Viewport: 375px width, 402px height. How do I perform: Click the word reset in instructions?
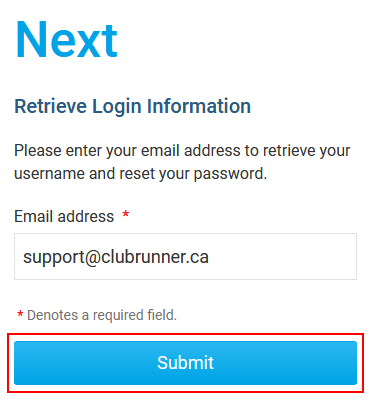(x=137, y=174)
